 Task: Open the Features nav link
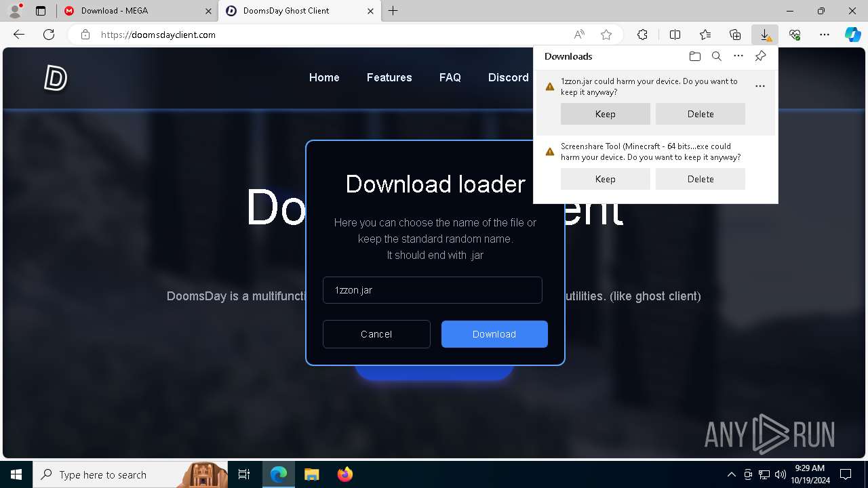tap(389, 77)
